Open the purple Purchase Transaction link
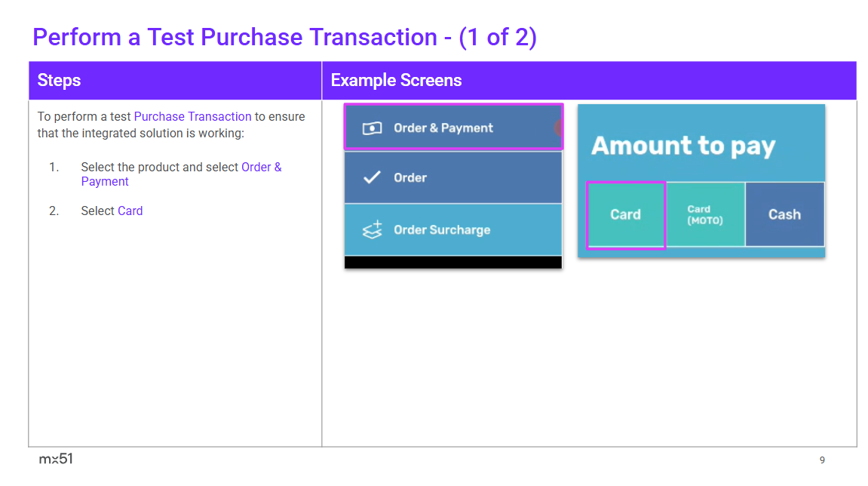Screen dimensions: 868x486 (192, 116)
